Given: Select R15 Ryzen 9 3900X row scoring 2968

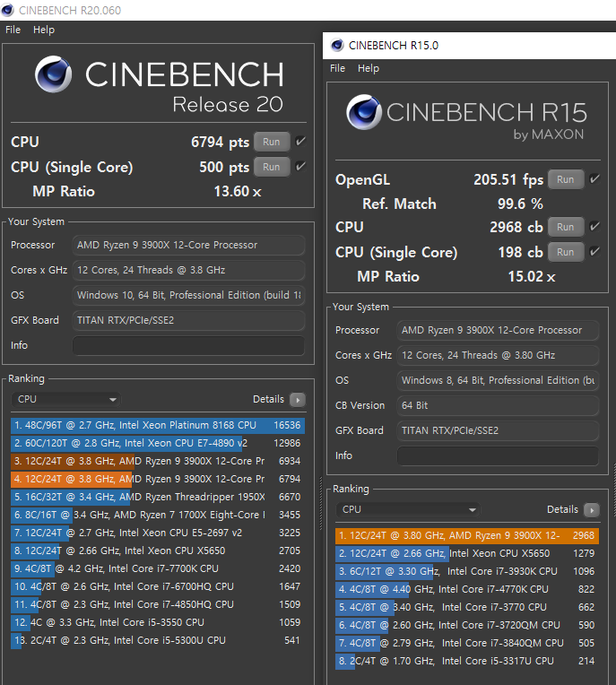Looking at the screenshot, I should click(x=467, y=535).
